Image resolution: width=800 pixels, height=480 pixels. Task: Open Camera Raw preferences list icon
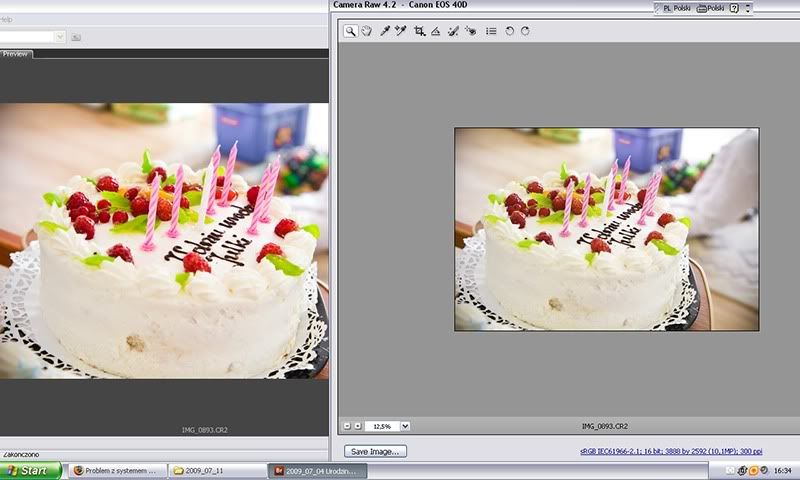point(491,31)
